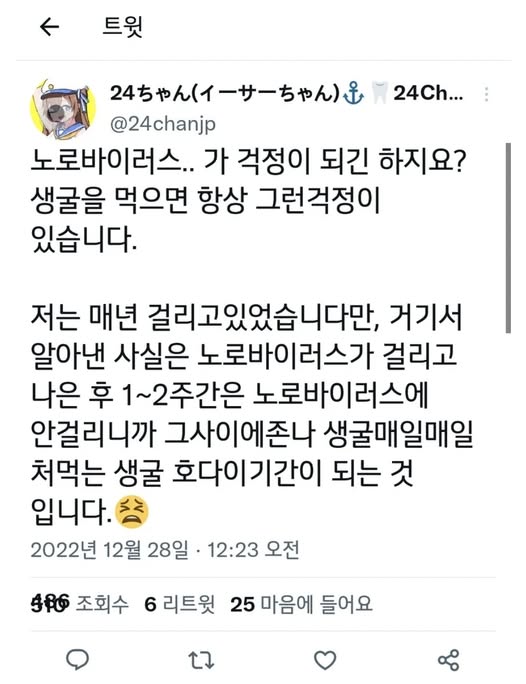The image size is (526, 684).
Task: Open the three-dot more options menu
Action: coord(486,94)
